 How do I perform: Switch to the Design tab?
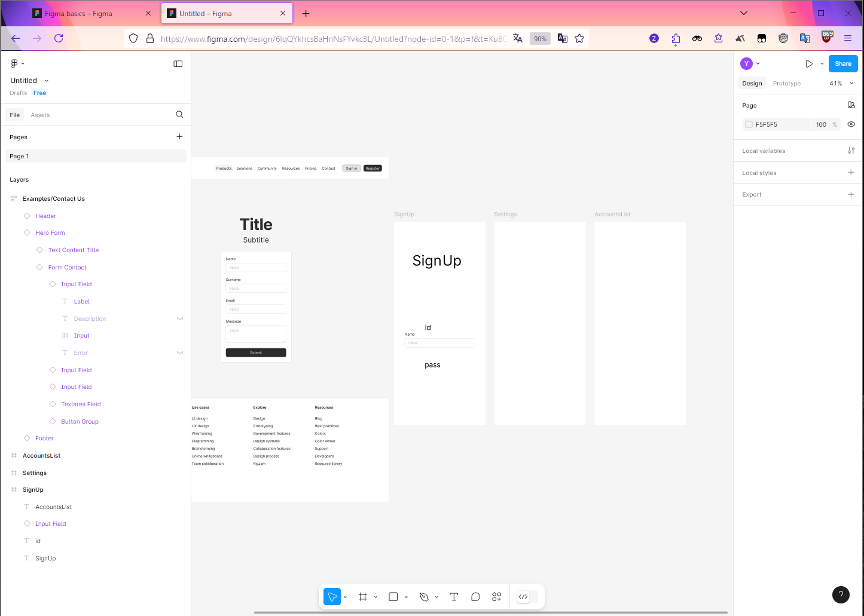[752, 84]
